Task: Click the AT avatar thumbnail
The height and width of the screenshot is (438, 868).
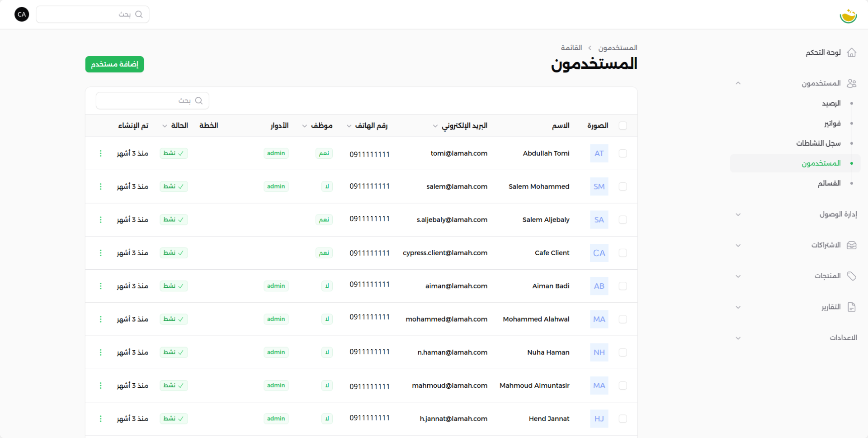Action: coord(599,153)
